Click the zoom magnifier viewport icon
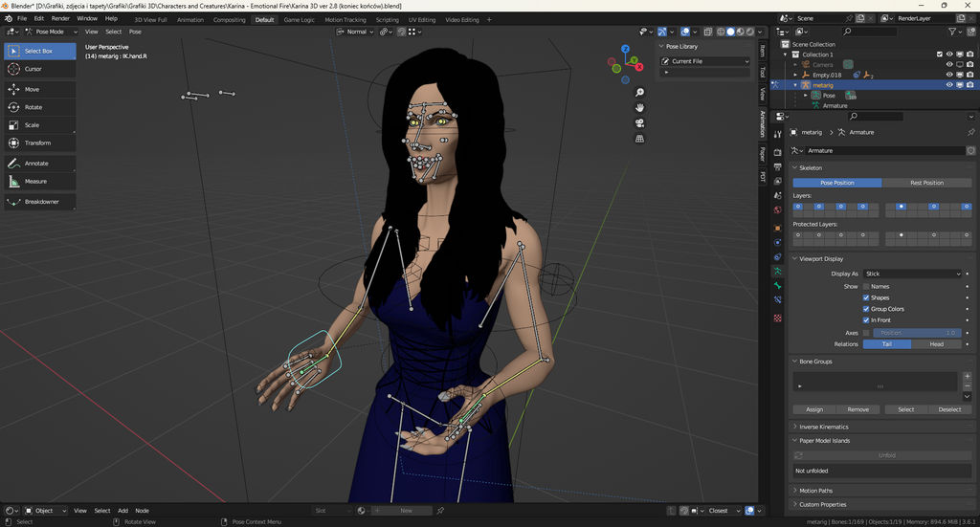Viewport: 980px width, 527px height. pos(639,93)
